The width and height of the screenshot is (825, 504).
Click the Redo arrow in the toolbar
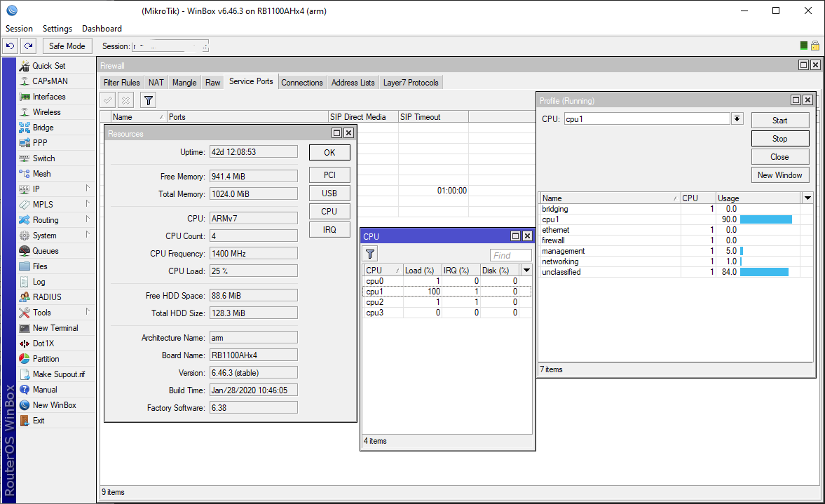(29, 46)
